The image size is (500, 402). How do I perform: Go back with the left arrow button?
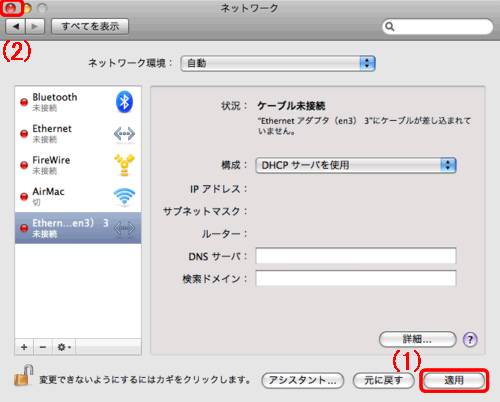[x=15, y=26]
